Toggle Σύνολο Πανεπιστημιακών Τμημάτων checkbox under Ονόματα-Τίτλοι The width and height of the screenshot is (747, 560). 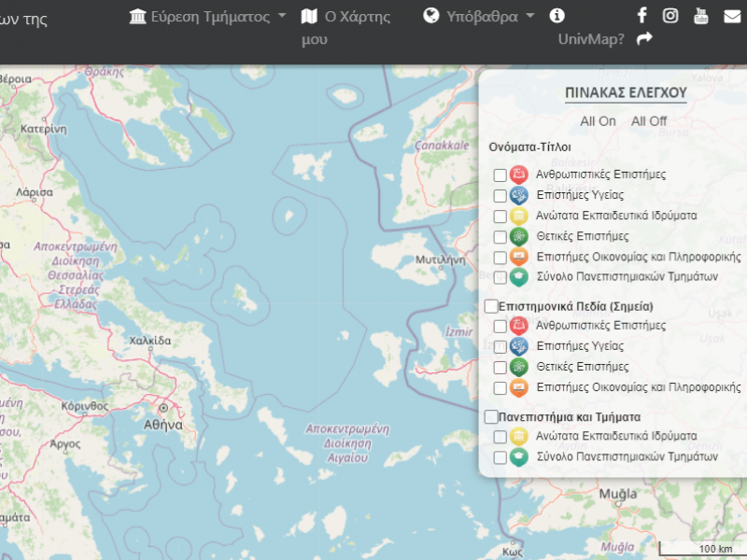500,277
